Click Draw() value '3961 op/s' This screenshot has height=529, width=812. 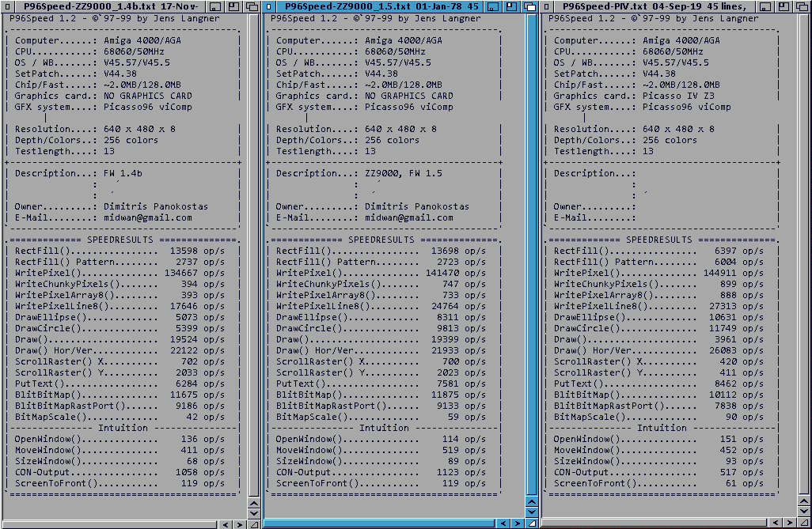point(739,339)
